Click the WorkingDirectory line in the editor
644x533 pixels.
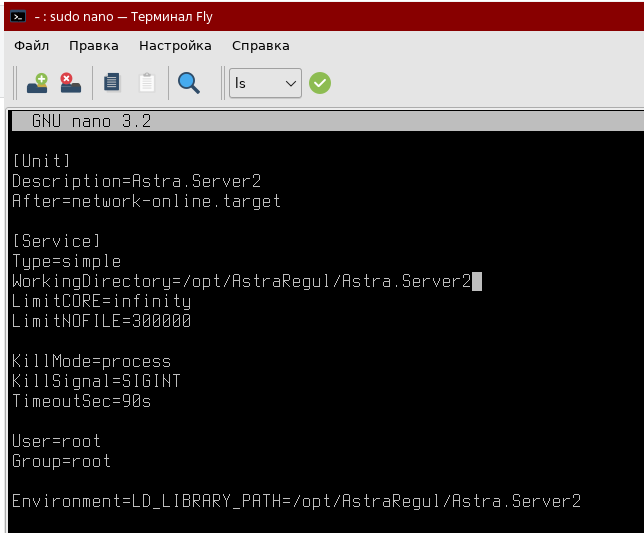click(x=240, y=281)
